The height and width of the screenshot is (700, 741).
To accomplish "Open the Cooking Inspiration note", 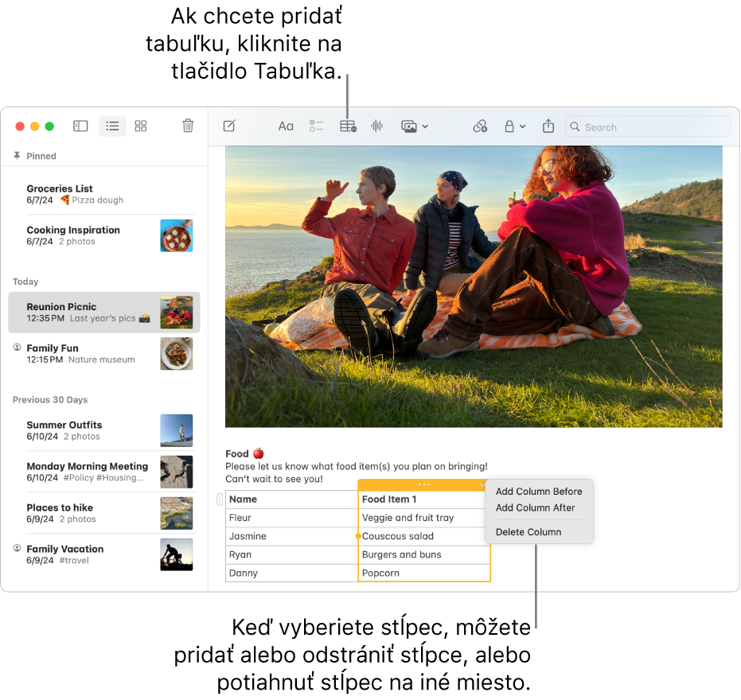I will (x=104, y=235).
